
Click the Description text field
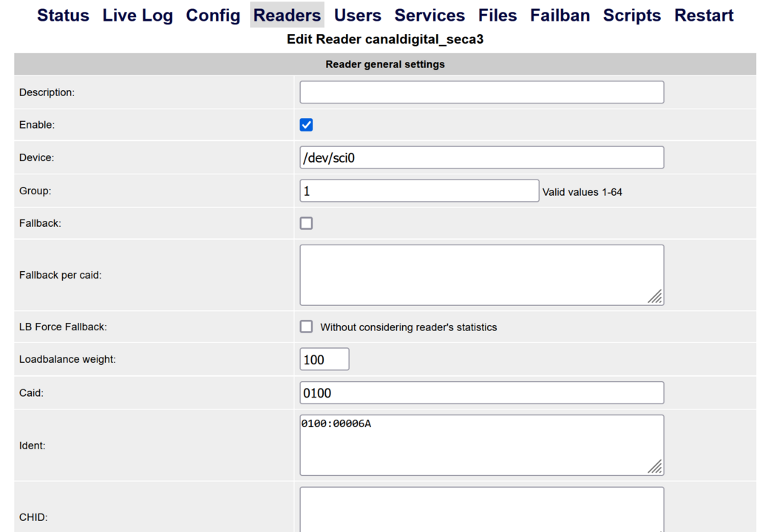click(481, 92)
